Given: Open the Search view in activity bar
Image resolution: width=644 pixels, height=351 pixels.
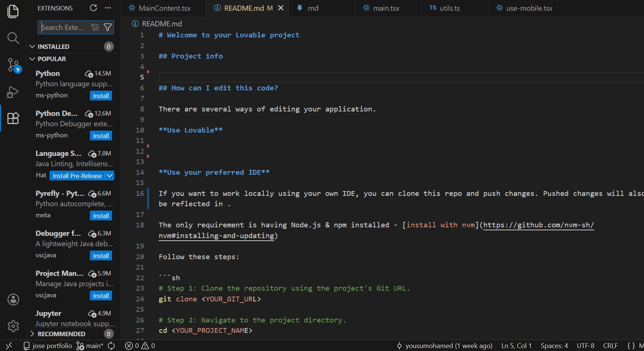Looking at the screenshot, I should pos(13,38).
